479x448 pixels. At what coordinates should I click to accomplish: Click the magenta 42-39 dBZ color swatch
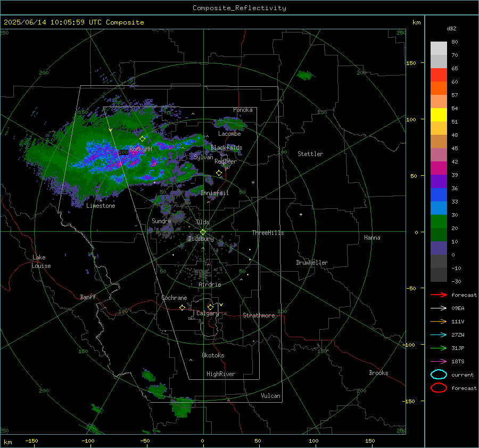pos(439,168)
